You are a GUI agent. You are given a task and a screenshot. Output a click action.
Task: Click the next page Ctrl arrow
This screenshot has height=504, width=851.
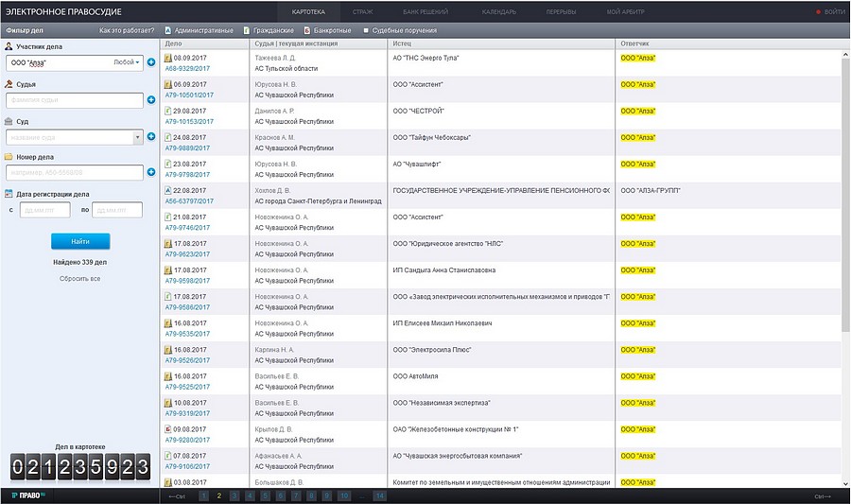pyautogui.click(x=823, y=496)
